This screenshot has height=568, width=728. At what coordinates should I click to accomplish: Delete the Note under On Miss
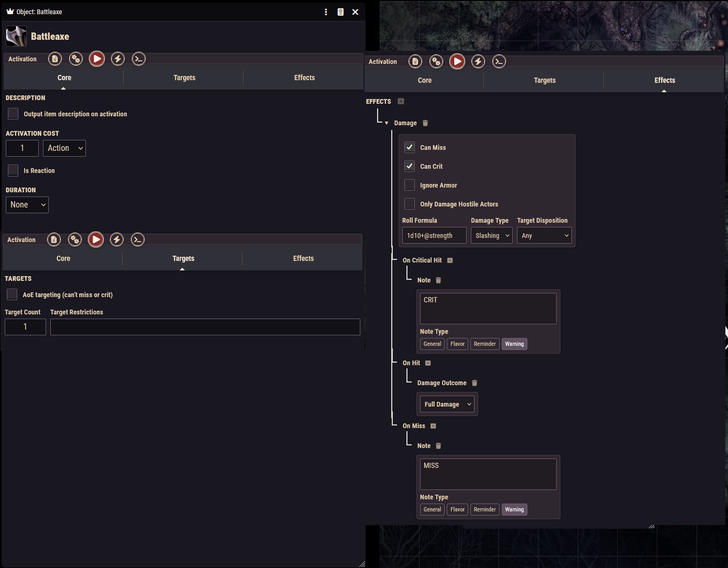(438, 446)
